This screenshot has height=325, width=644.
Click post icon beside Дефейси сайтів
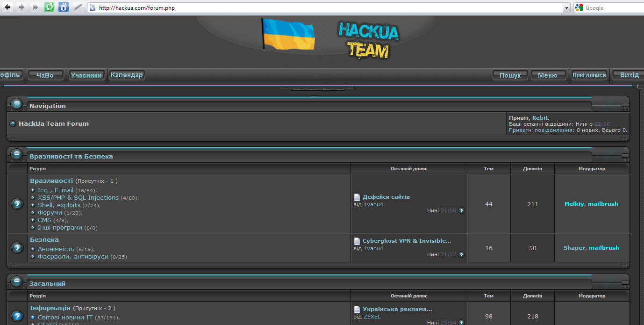tap(357, 197)
